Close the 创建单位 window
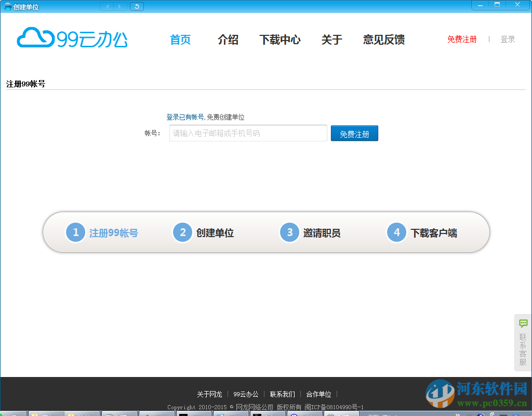532x416 pixels. pos(517,5)
